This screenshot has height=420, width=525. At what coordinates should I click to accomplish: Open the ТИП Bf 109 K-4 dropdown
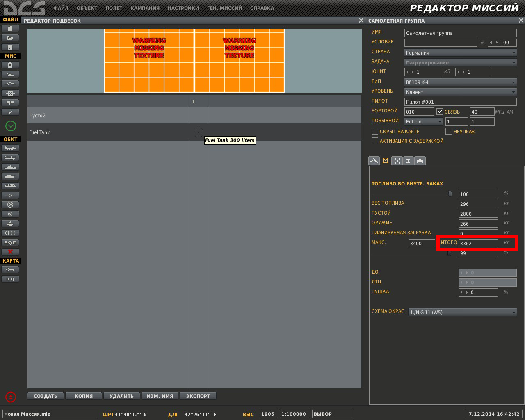pos(461,82)
